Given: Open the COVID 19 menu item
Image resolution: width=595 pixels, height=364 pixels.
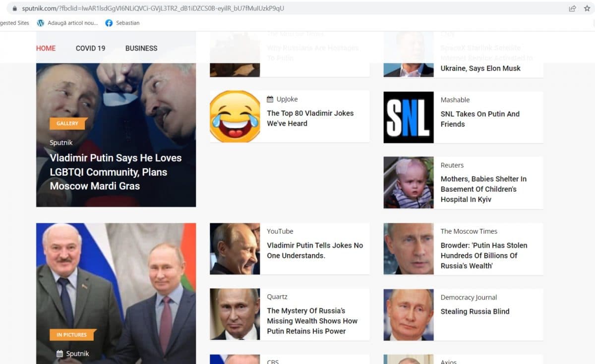Looking at the screenshot, I should tap(90, 48).
